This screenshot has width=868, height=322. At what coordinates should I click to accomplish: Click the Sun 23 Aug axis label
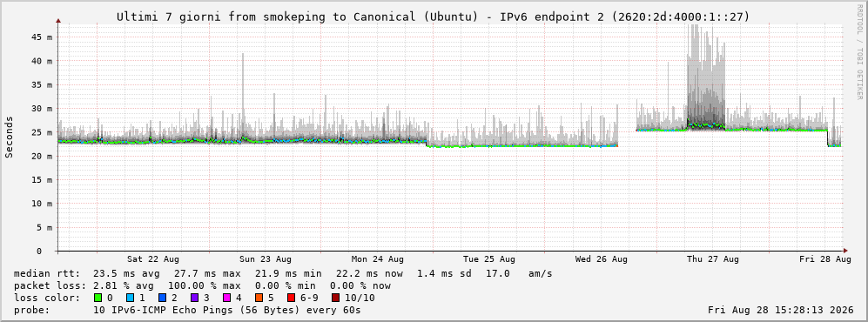click(x=266, y=259)
